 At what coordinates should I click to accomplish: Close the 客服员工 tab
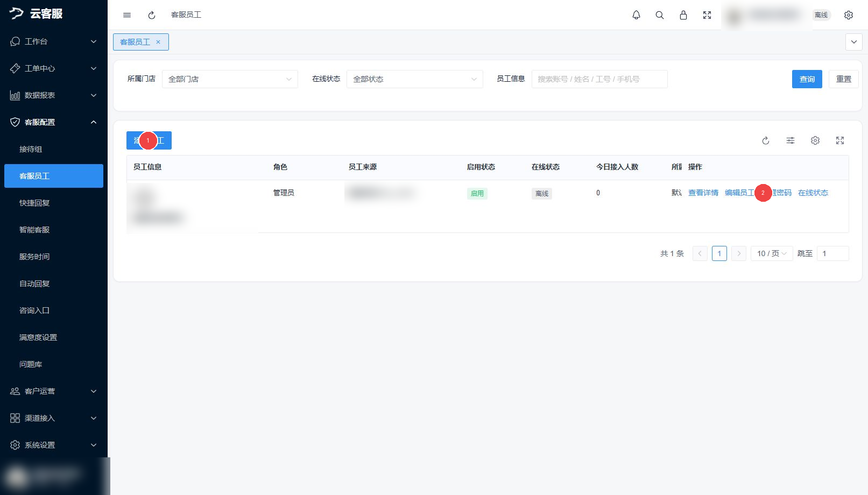pos(158,42)
